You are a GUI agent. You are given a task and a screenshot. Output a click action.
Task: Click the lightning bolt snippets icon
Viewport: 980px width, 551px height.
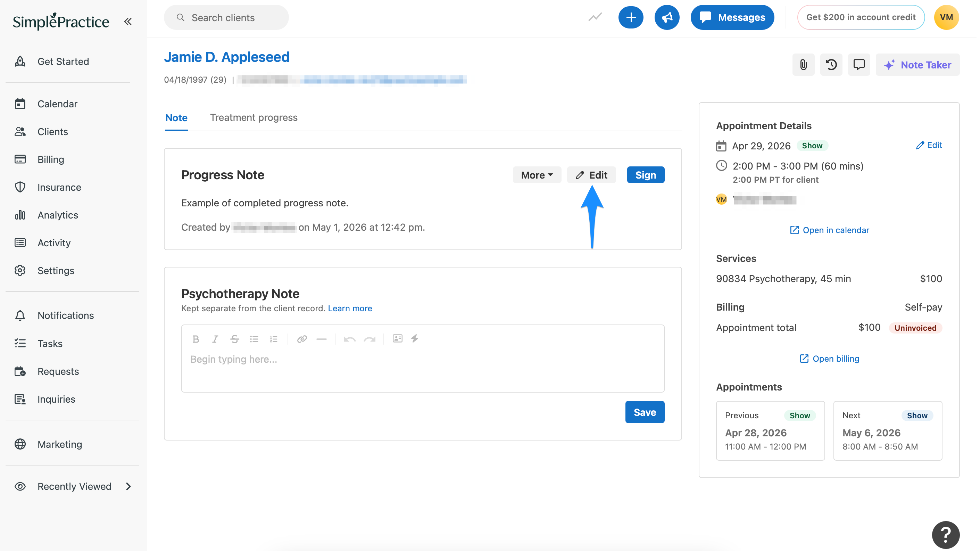(x=415, y=338)
